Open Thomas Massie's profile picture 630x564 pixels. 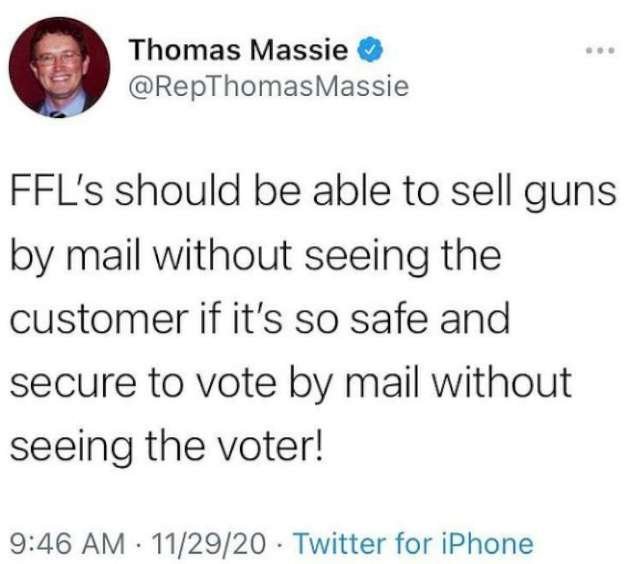59,67
